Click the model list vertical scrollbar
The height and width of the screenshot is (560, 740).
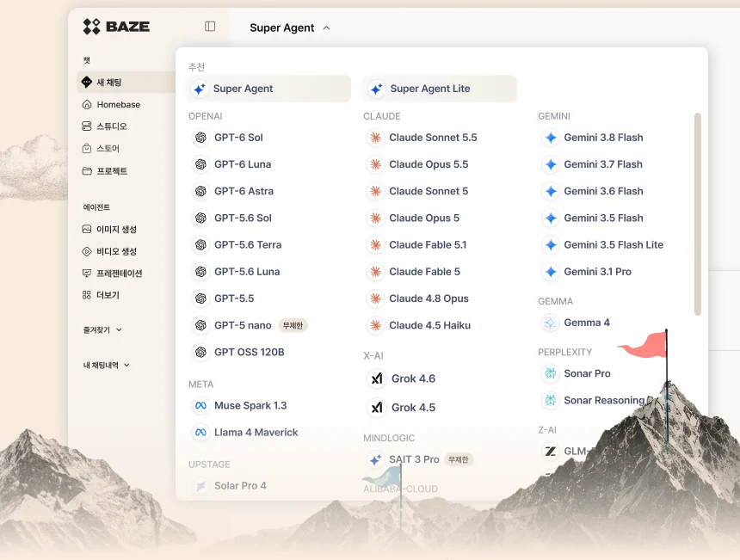click(x=698, y=213)
